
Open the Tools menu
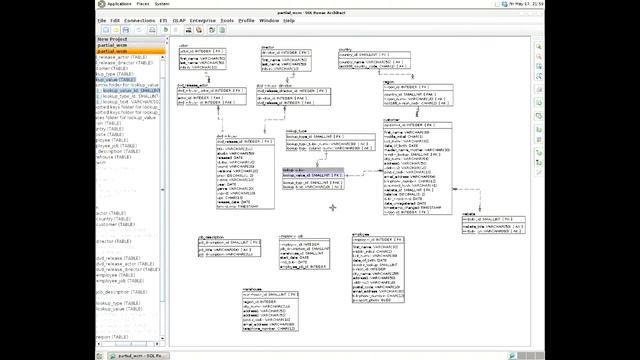tap(227, 20)
